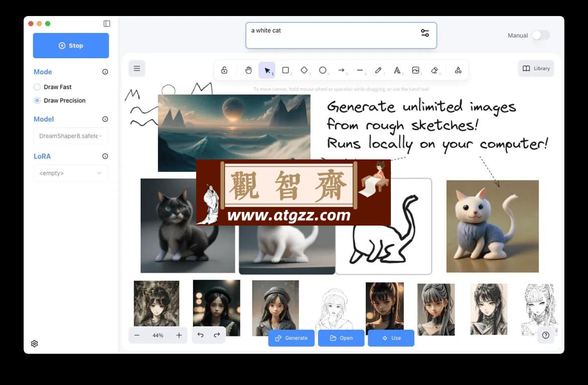588x385 pixels.
Task: Redo the last canvas action
Action: pos(217,335)
